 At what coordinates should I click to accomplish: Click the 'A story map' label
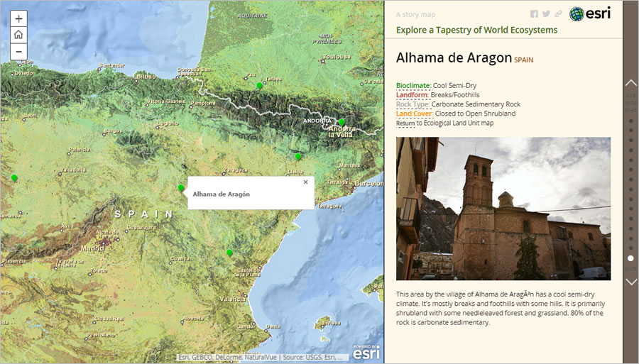(415, 14)
